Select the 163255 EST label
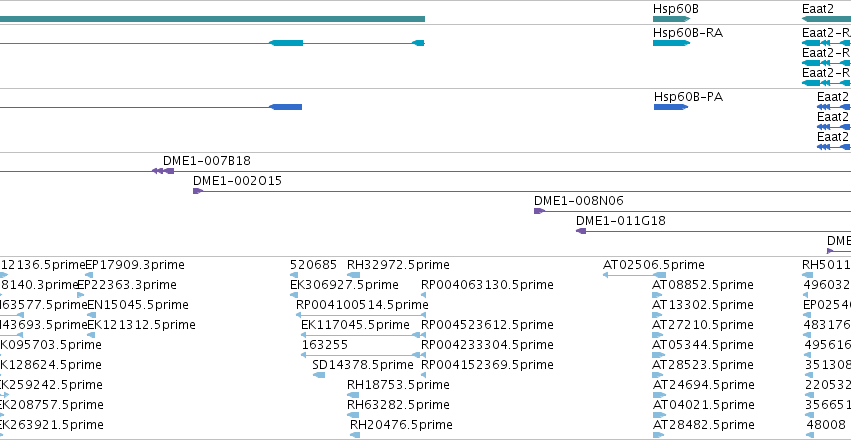Image resolution: width=851 pixels, height=440 pixels. tap(325, 346)
